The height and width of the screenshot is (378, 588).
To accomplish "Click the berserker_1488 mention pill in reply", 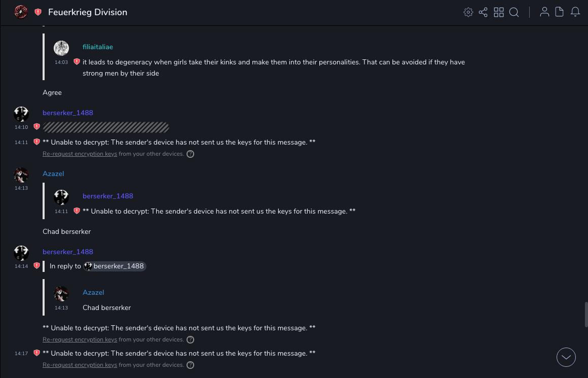I will (115, 266).
